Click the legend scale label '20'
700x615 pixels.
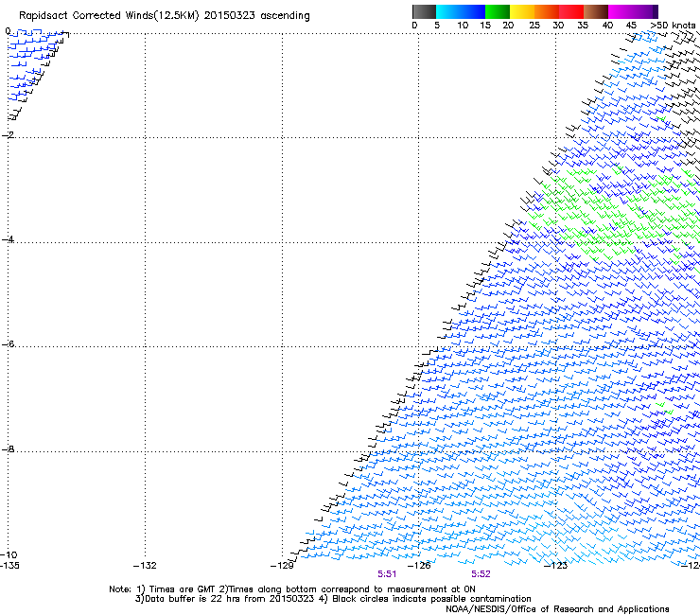click(508, 26)
